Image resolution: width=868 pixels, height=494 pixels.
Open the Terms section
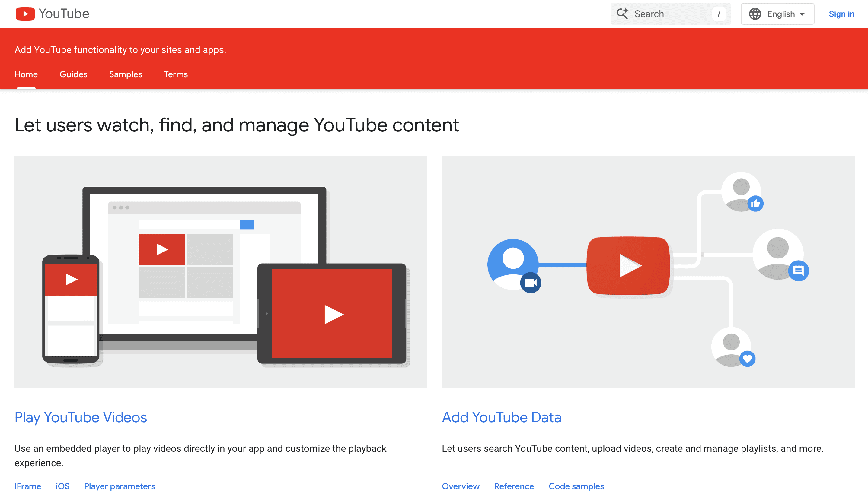pyautogui.click(x=176, y=74)
